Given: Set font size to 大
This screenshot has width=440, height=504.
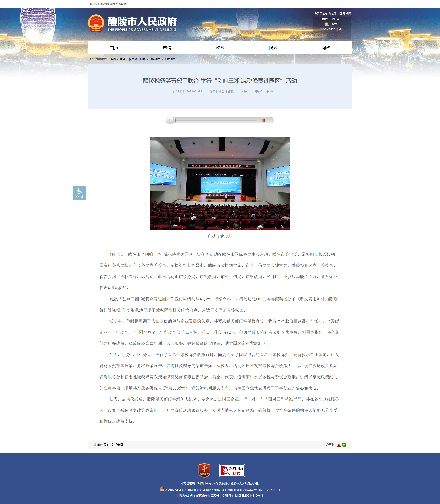Looking at the screenshot, I should [x=264, y=91].
